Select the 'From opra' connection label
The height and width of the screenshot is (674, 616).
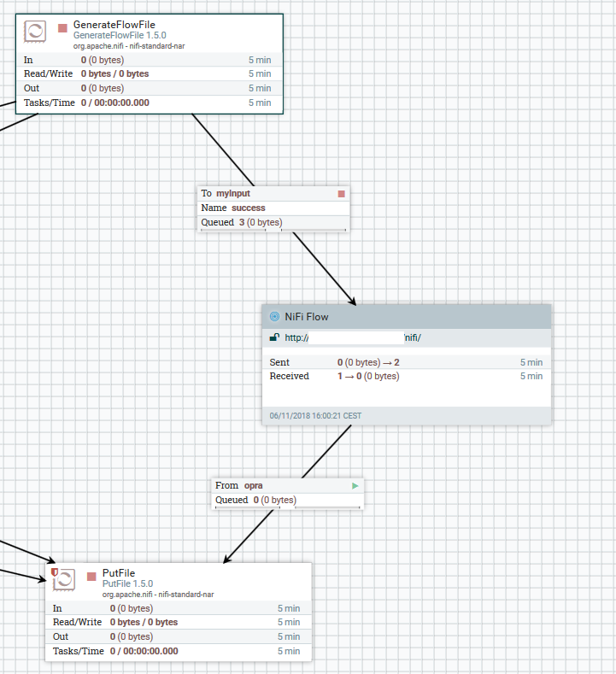point(238,485)
